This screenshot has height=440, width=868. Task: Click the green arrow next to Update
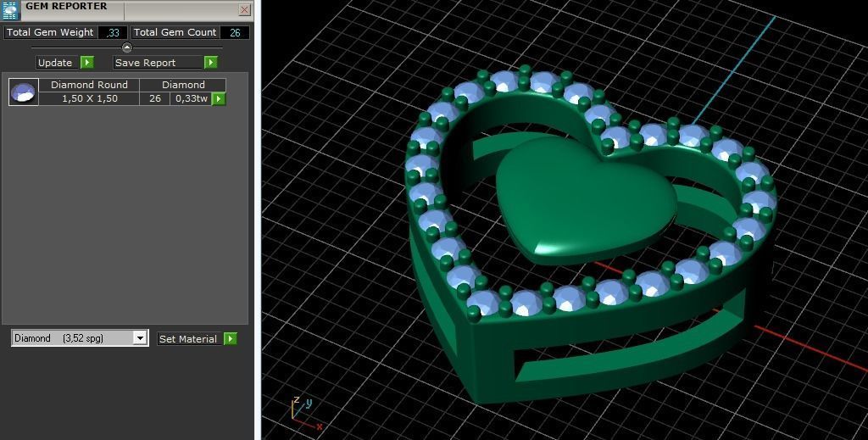tap(87, 63)
